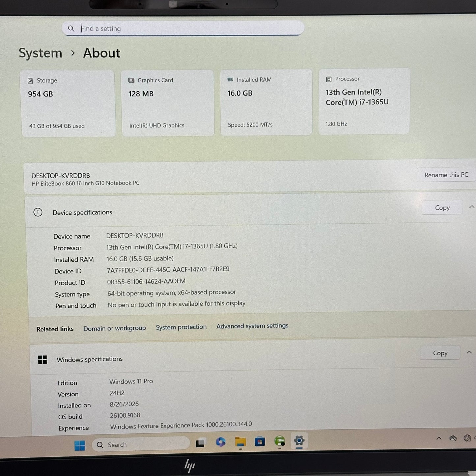Click the taskbar Search box
This screenshot has width=476, height=476.
(141, 444)
